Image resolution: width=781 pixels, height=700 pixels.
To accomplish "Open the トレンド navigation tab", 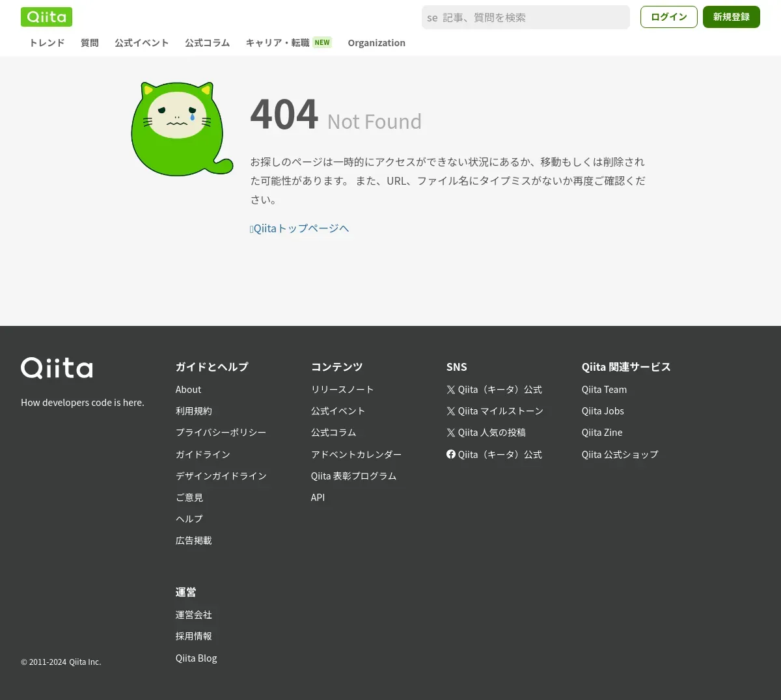I will pyautogui.click(x=47, y=43).
